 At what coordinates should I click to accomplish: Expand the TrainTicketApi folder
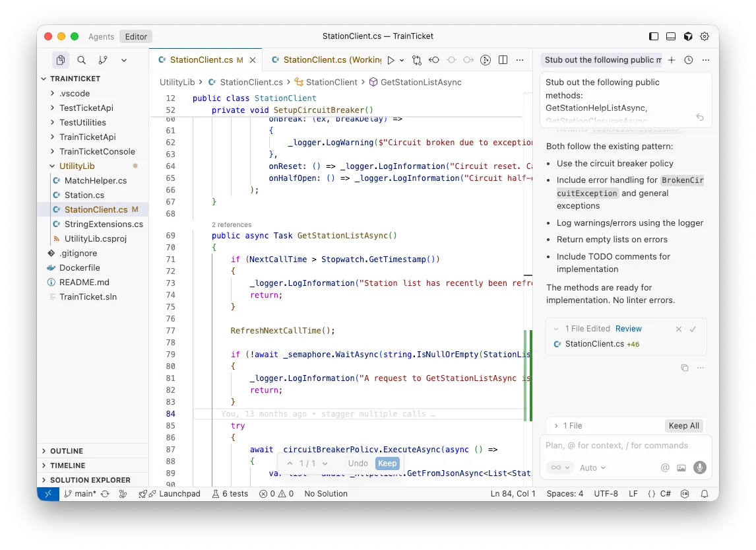click(87, 137)
